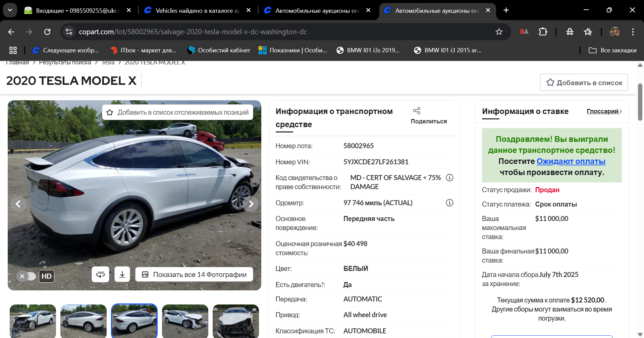Go to the next vehicle photo
Screen dimensions: 644x338
click(251, 204)
